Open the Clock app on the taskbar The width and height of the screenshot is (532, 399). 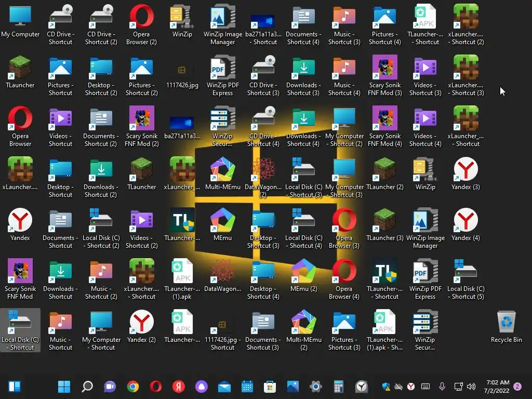[362, 386]
